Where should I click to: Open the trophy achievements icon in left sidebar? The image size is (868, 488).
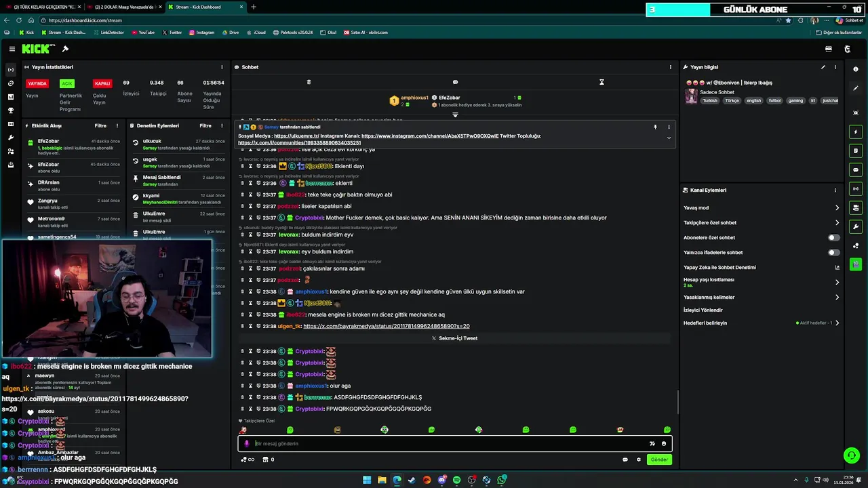(11, 110)
